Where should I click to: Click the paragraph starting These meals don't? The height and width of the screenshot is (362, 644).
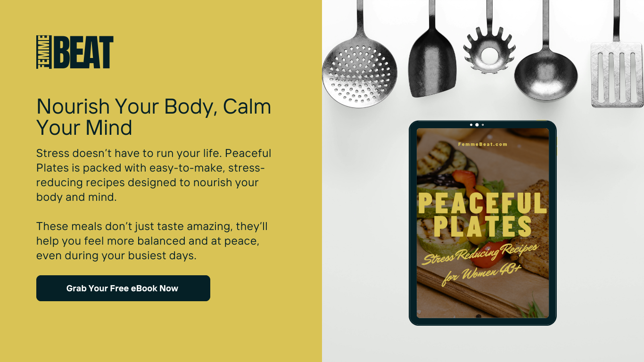(x=152, y=241)
